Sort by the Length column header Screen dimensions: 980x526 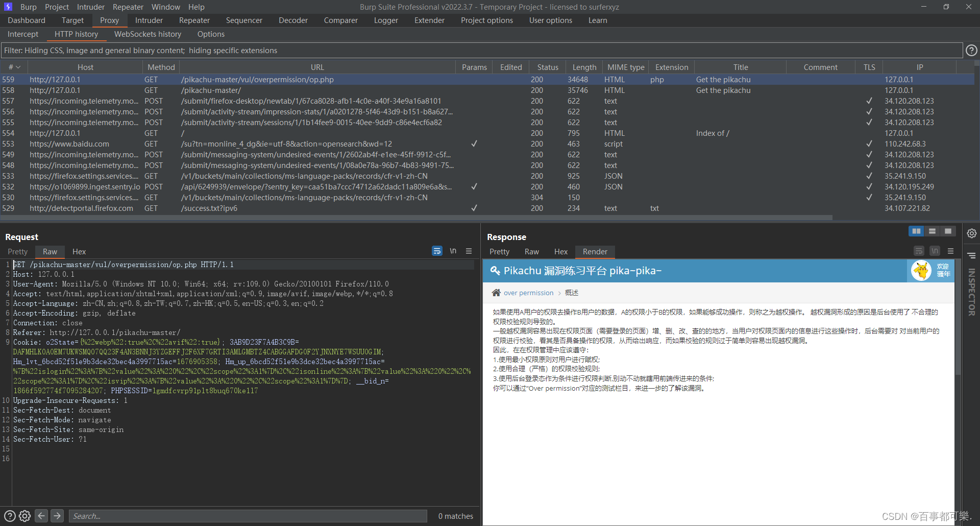(584, 67)
